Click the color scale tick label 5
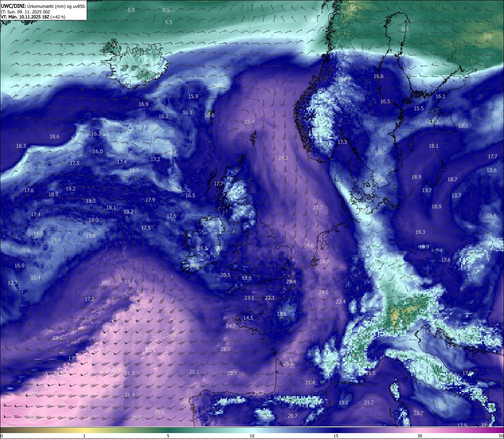This screenshot has width=504, height=439. pos(168,436)
